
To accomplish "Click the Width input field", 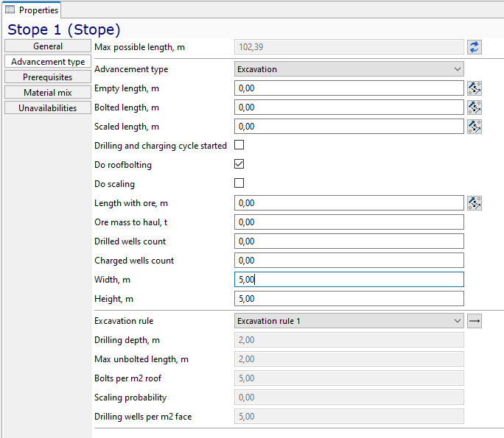I will (349, 280).
